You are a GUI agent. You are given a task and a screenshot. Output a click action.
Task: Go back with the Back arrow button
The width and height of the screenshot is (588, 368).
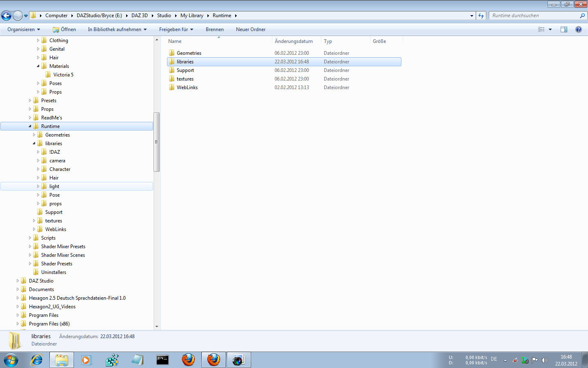click(6, 16)
